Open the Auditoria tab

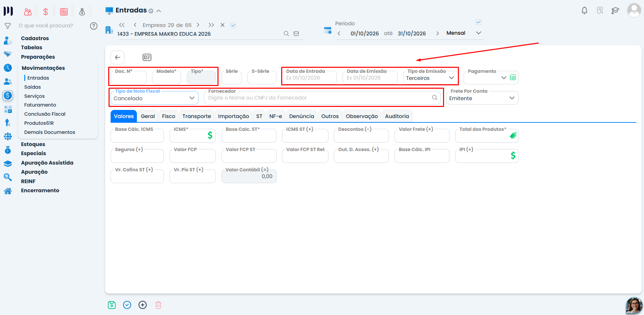click(x=397, y=116)
